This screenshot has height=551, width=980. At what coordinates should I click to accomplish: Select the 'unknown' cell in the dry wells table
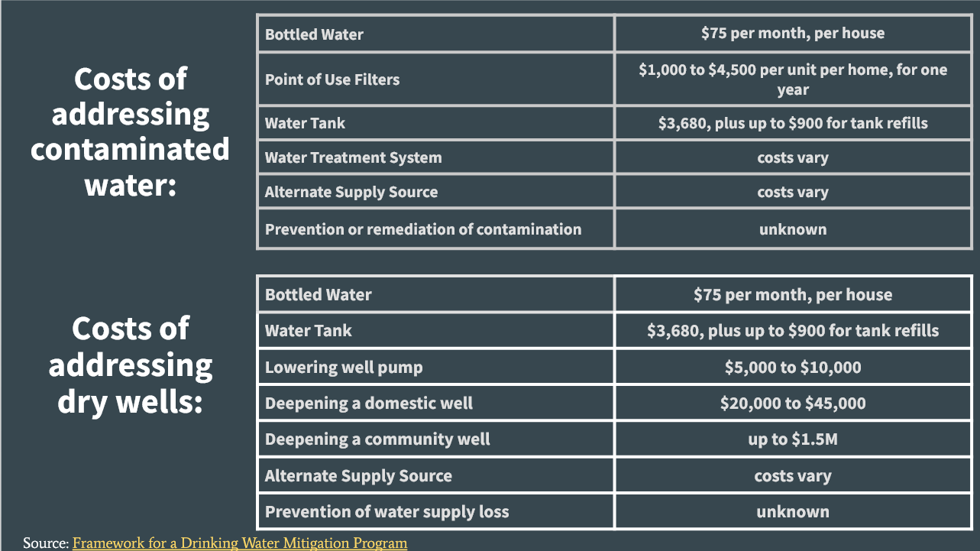coord(793,511)
